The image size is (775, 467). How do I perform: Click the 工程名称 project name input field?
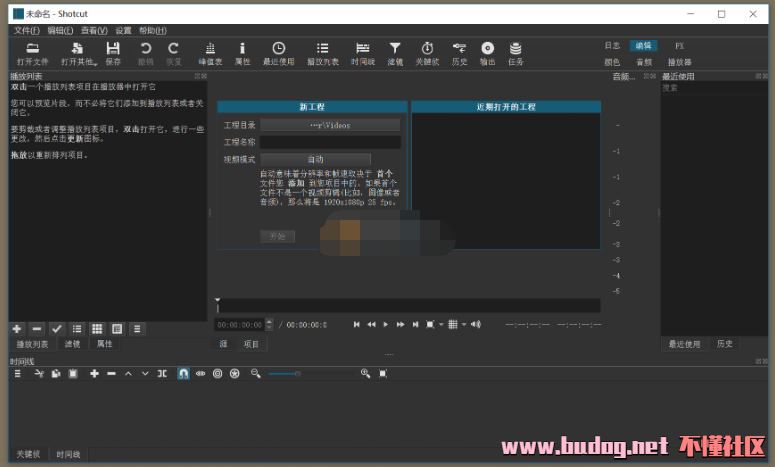(330, 142)
